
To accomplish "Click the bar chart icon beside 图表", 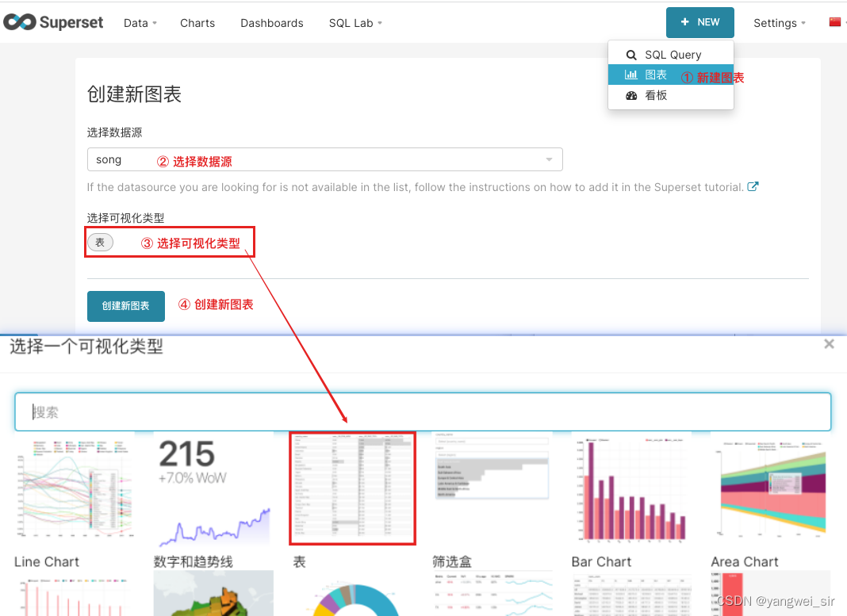I will pyautogui.click(x=631, y=75).
